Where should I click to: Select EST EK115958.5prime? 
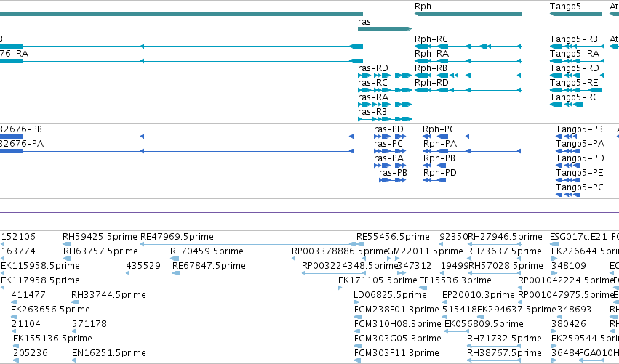point(40,266)
